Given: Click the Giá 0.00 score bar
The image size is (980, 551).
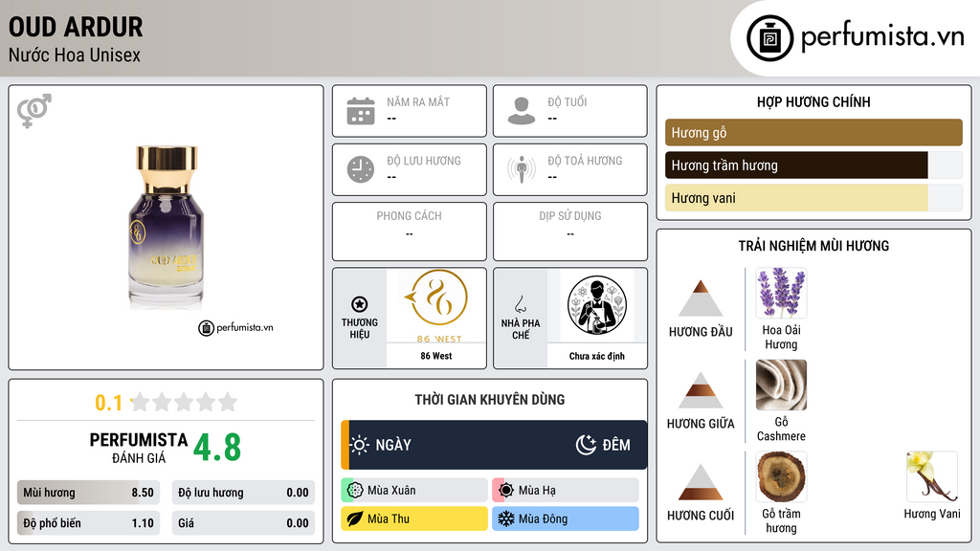Looking at the screenshot, I should [x=243, y=523].
